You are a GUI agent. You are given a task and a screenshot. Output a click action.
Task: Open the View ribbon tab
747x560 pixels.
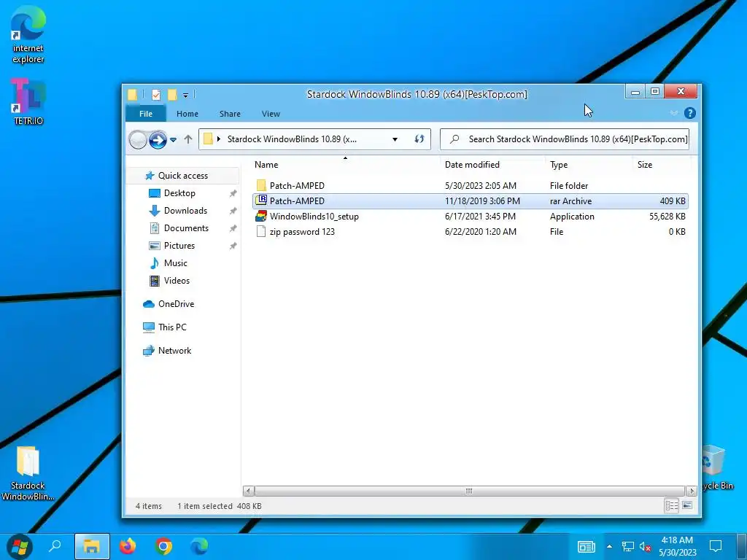click(271, 114)
